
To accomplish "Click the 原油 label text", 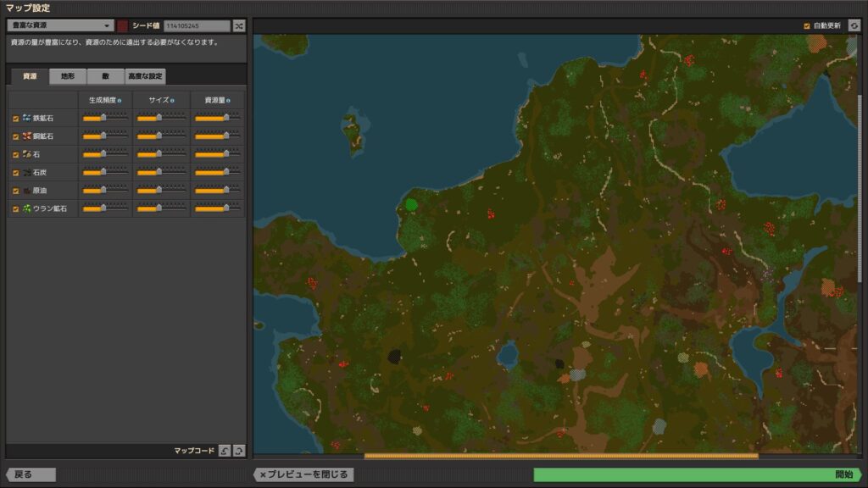I will (x=40, y=191).
